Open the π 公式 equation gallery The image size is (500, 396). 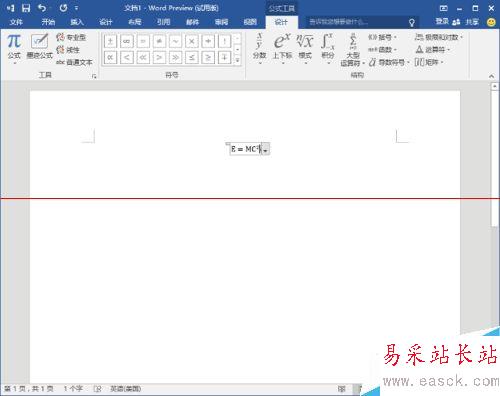click(x=14, y=48)
